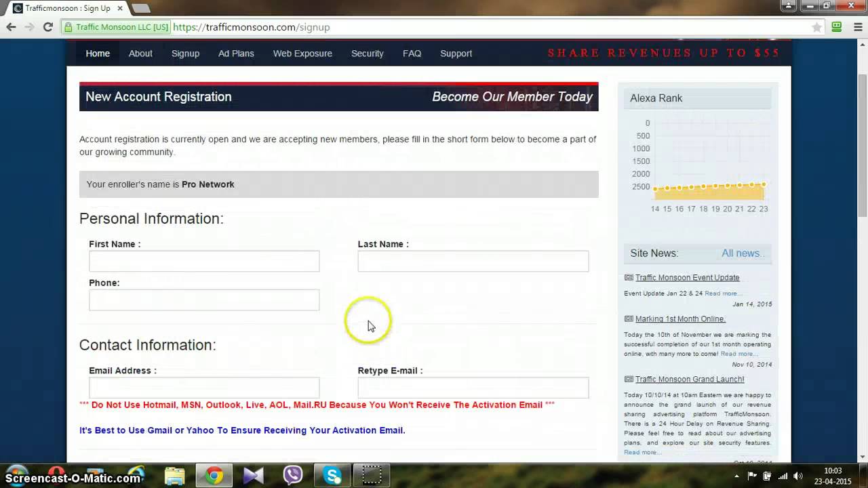This screenshot has width=868, height=488.
Task: Open Traffic Monsoon Grand Launch article
Action: 690,379
